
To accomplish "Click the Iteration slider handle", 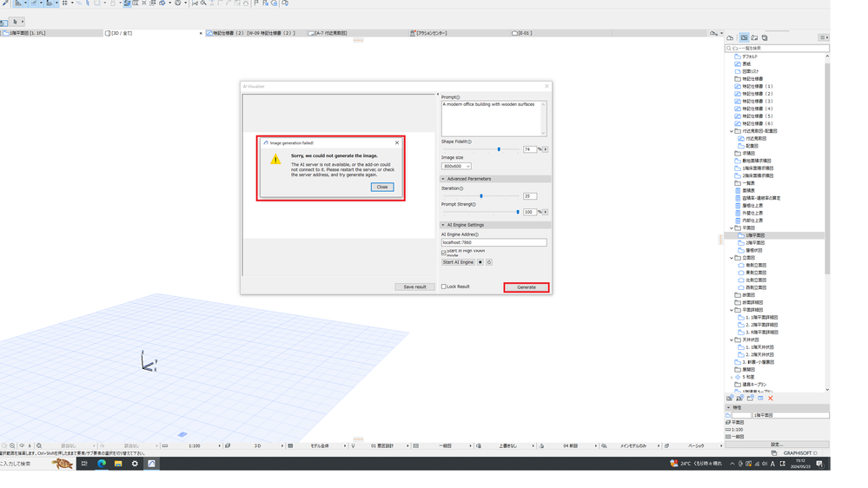I will click(481, 196).
